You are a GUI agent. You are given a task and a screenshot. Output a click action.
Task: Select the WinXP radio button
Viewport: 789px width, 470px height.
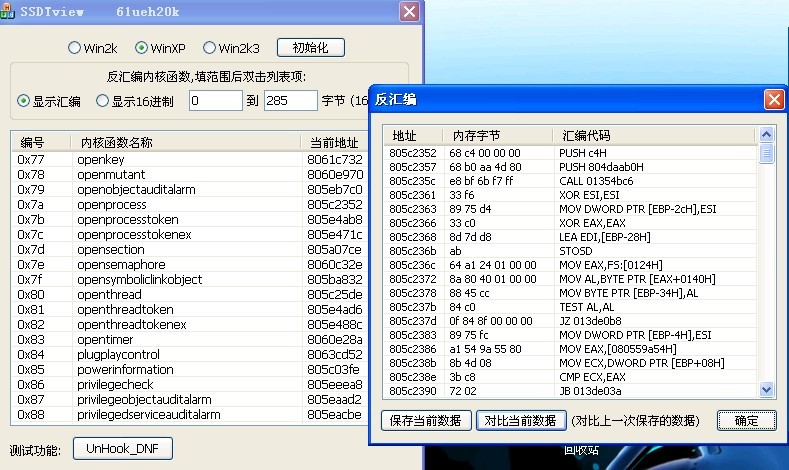(x=142, y=48)
